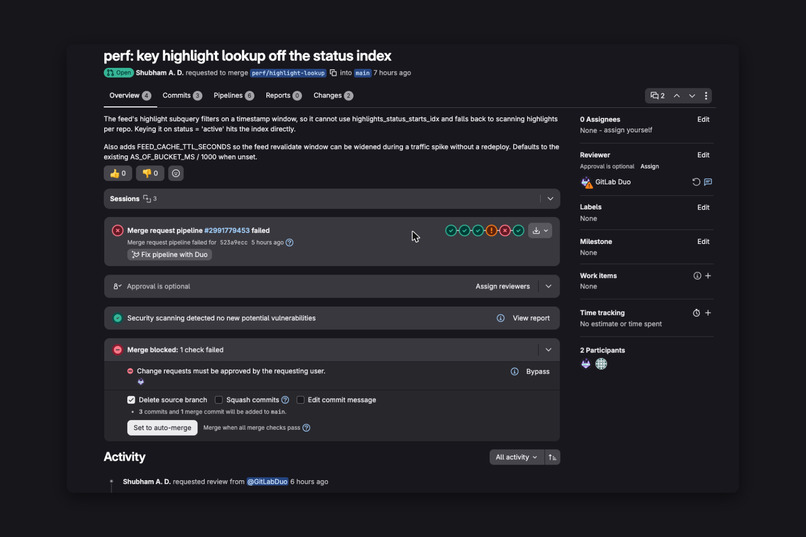Copy the source branch name icon
Image resolution: width=806 pixels, height=537 pixels.
click(x=333, y=73)
